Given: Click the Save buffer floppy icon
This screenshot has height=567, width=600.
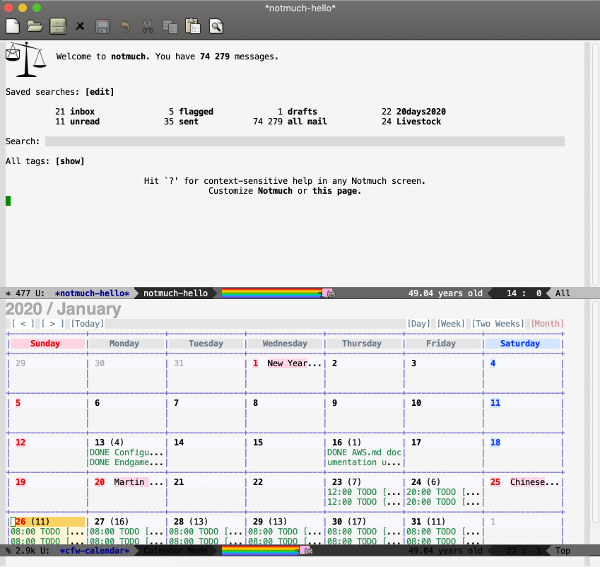Looking at the screenshot, I should coord(102,25).
